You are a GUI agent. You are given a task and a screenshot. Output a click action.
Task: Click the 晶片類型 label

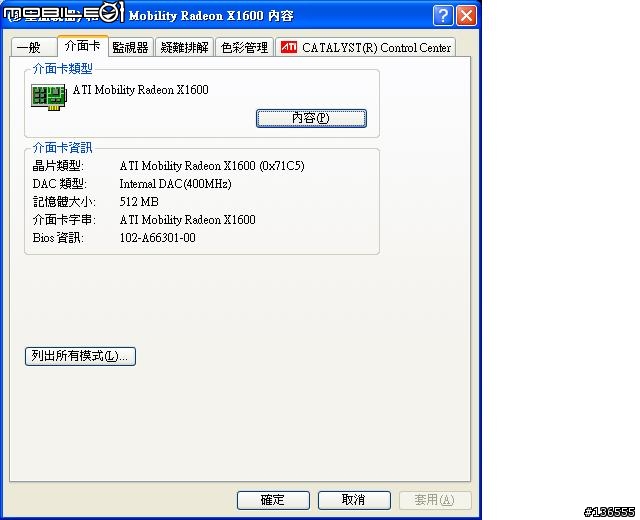click(58, 166)
